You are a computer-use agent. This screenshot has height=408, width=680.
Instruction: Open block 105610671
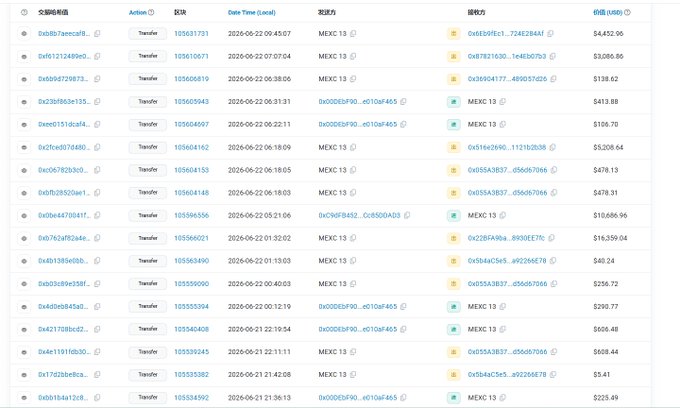(x=191, y=56)
